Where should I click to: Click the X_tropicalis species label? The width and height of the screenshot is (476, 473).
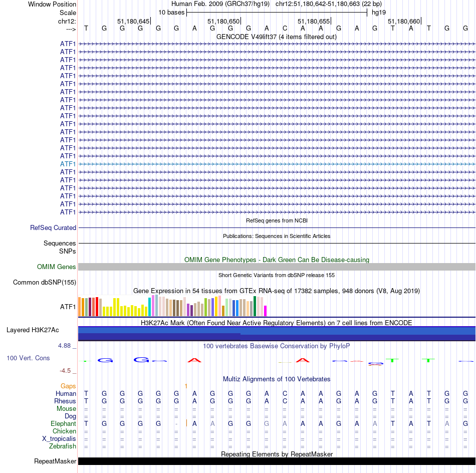(59, 439)
